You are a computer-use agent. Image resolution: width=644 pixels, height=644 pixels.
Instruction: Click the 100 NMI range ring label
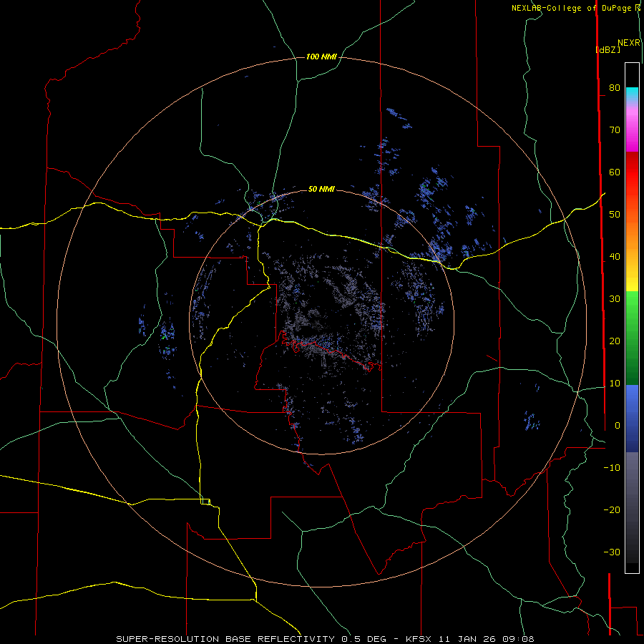(x=321, y=57)
